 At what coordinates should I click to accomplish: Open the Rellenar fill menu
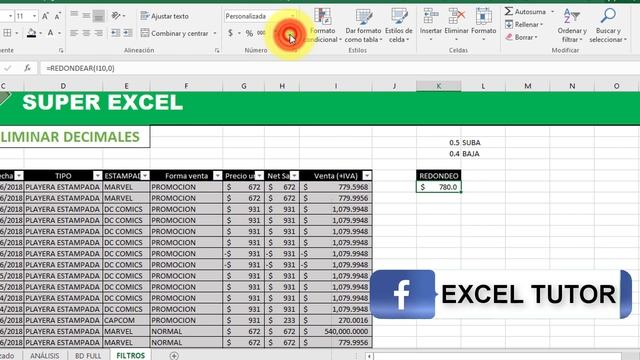coord(524,24)
